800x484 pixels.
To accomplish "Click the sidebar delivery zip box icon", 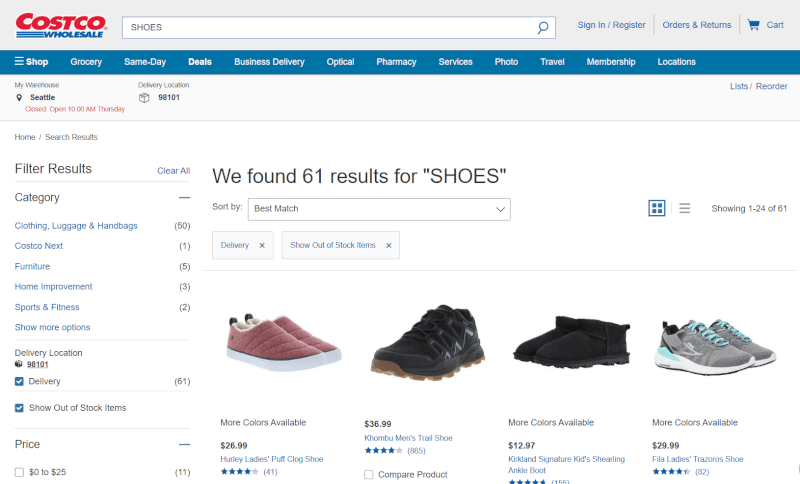I will pos(18,364).
